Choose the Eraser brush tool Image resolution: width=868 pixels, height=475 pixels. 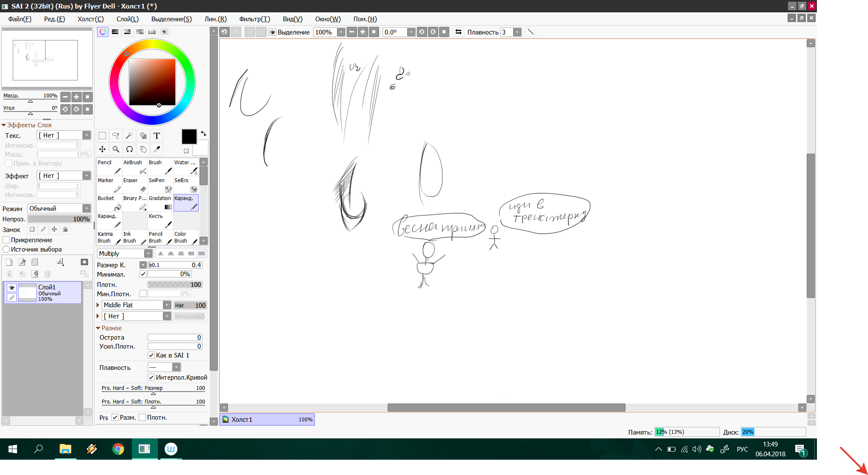[x=135, y=185]
